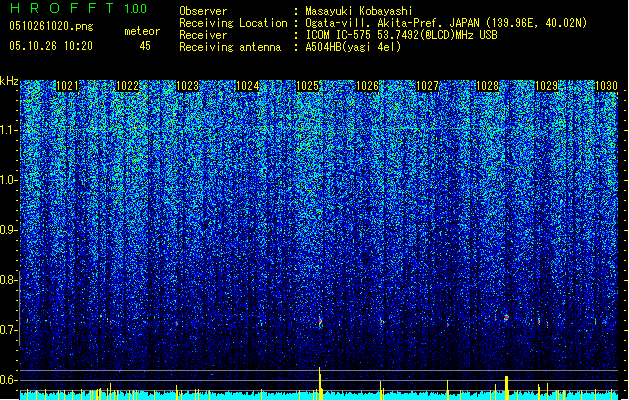
Task: Click the Receiving antenna label
Action: click(x=230, y=47)
